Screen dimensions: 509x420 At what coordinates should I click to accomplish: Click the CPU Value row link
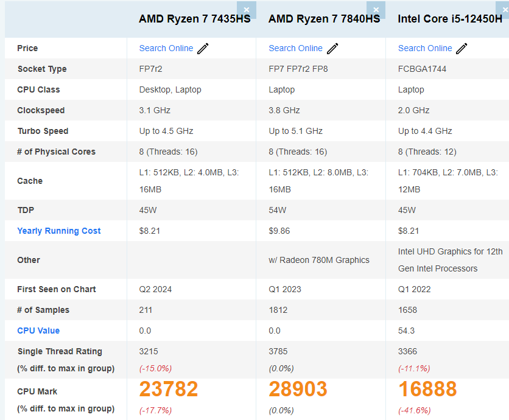pos(38,331)
